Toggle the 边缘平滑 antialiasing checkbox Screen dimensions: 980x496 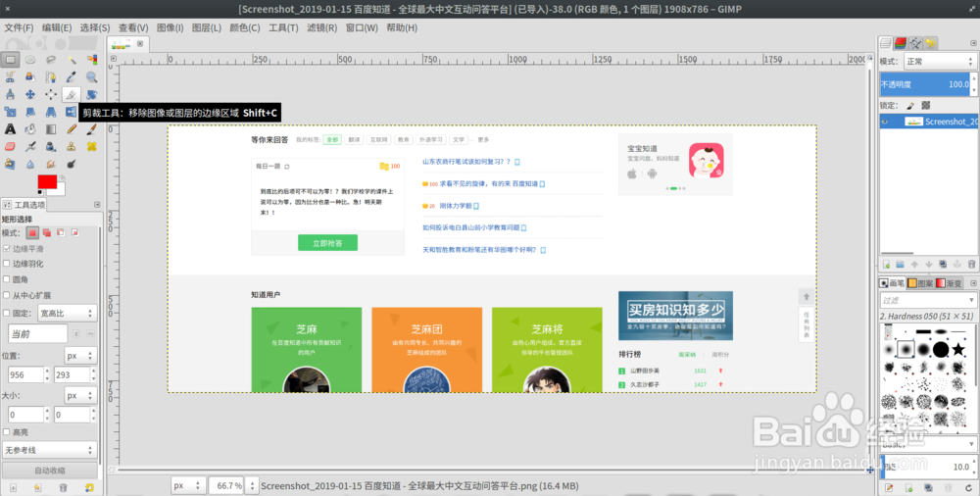tap(7, 248)
